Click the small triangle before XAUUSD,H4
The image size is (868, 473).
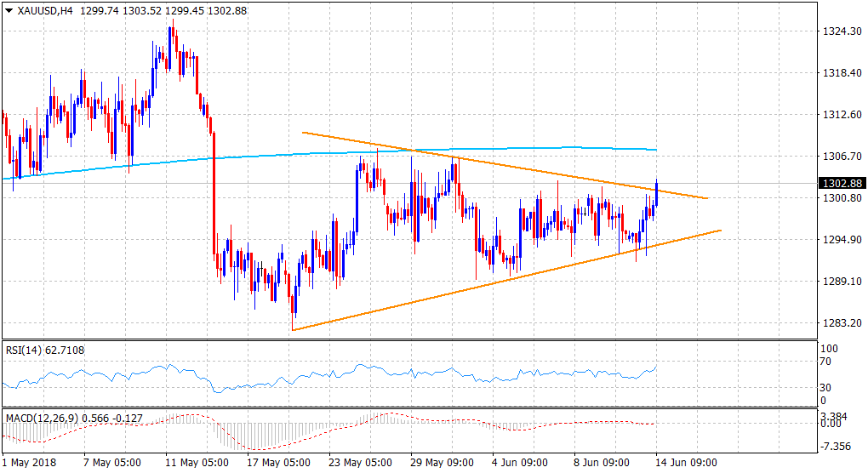[x=8, y=10]
